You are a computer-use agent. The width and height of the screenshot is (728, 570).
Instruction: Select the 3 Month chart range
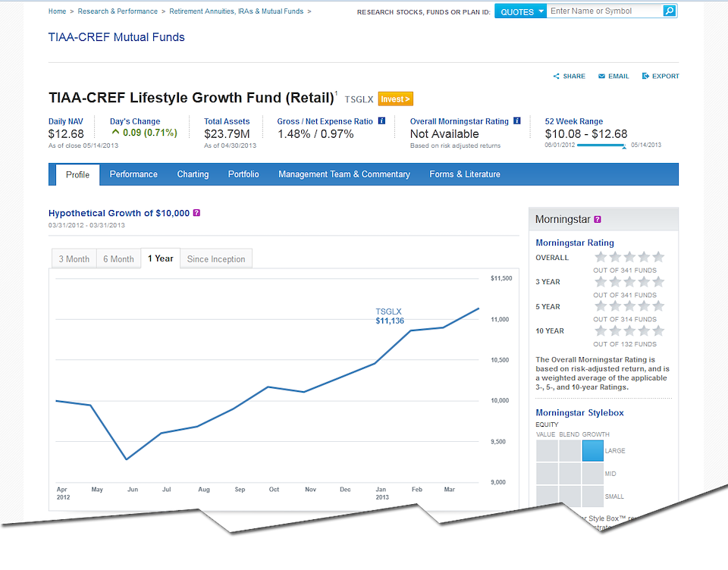pos(74,259)
